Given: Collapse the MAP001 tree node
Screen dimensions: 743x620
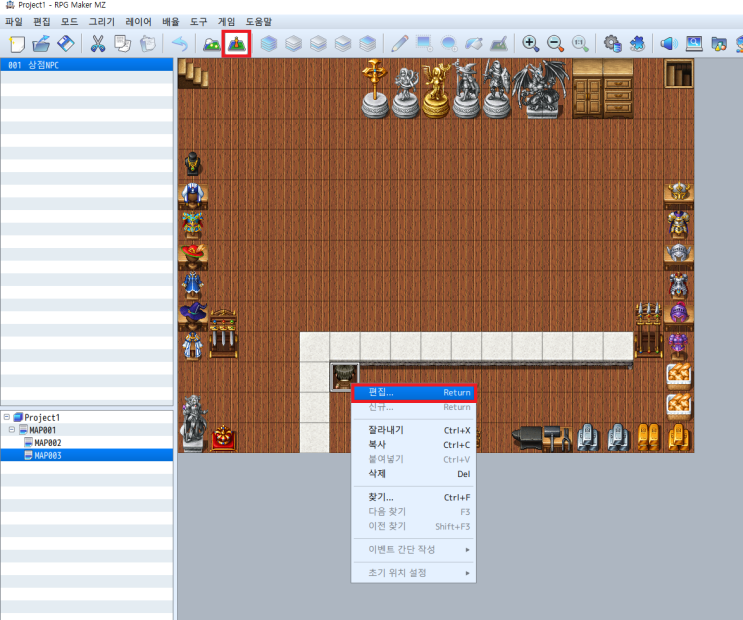Looking at the screenshot, I should [12, 430].
